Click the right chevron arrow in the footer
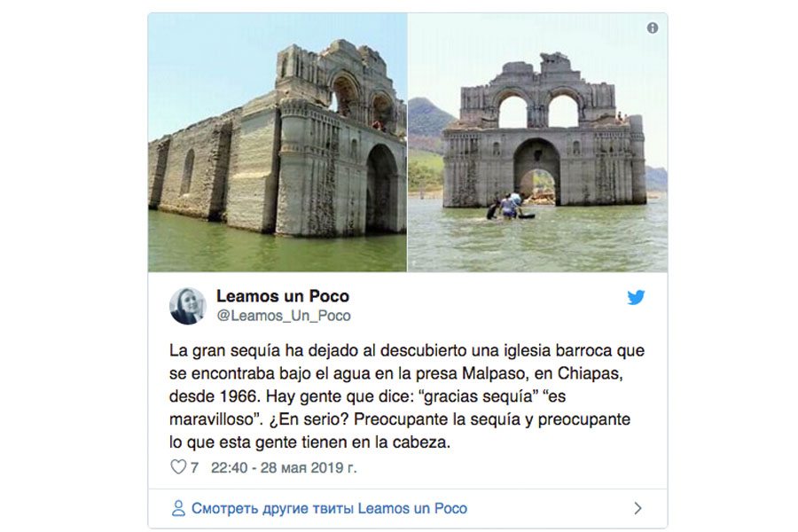The width and height of the screenshot is (798, 532). (638, 508)
